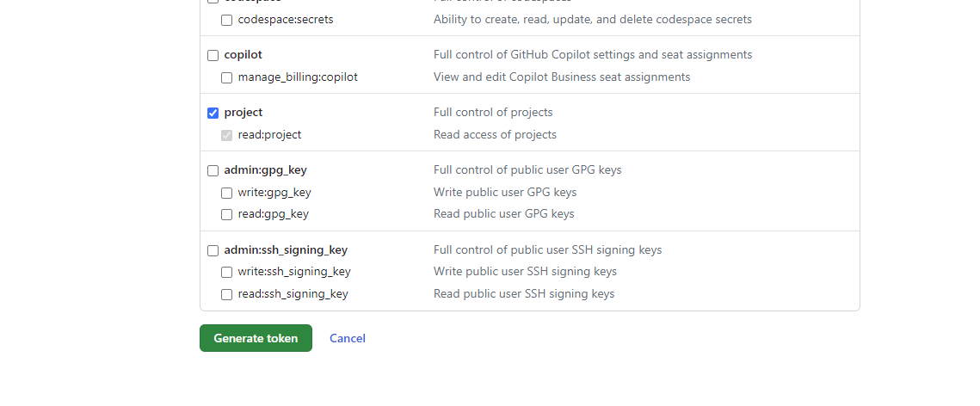Click 'Write public user GPG keys' description
The width and height of the screenshot is (980, 406).
point(505,193)
